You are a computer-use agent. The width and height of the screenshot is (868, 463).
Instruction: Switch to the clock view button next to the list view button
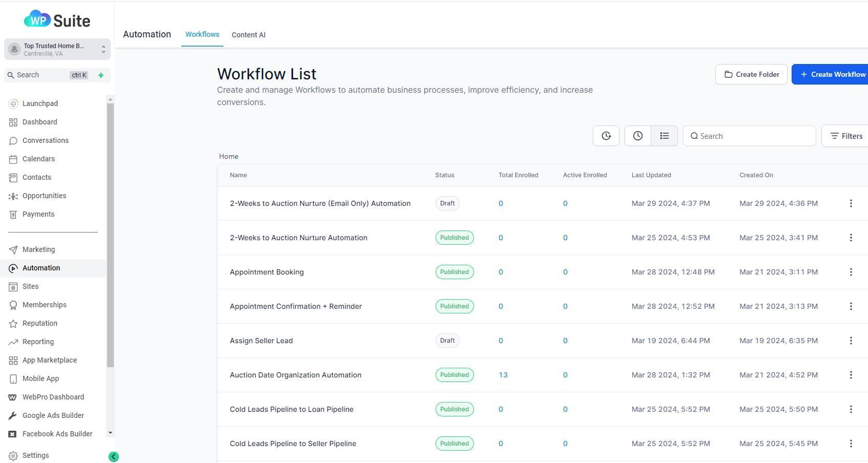tap(638, 136)
